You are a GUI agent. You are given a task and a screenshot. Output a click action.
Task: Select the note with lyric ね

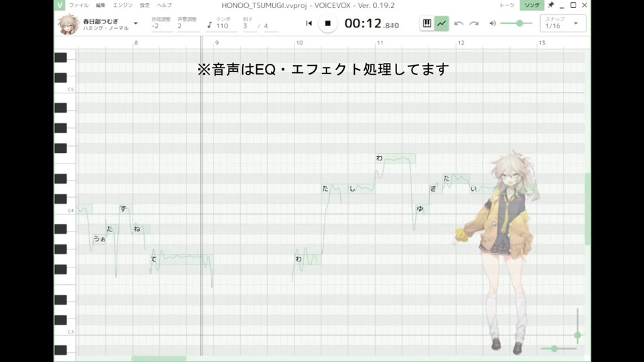pos(142,229)
